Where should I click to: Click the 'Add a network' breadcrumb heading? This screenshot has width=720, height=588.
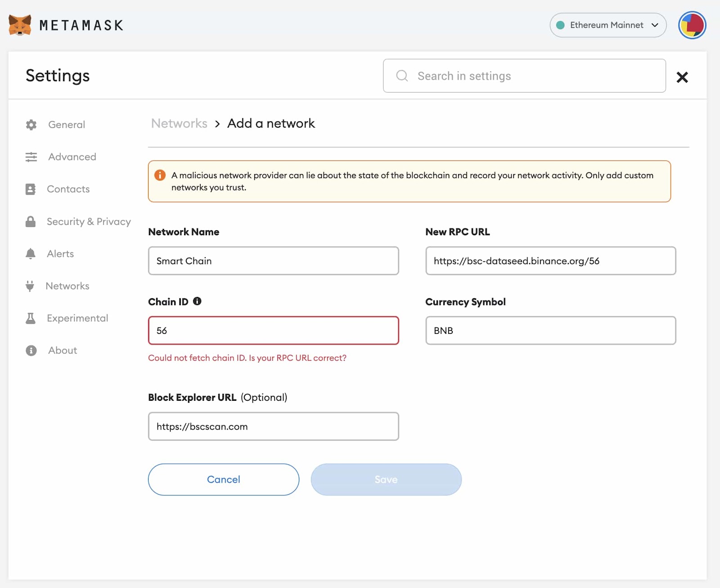271,123
